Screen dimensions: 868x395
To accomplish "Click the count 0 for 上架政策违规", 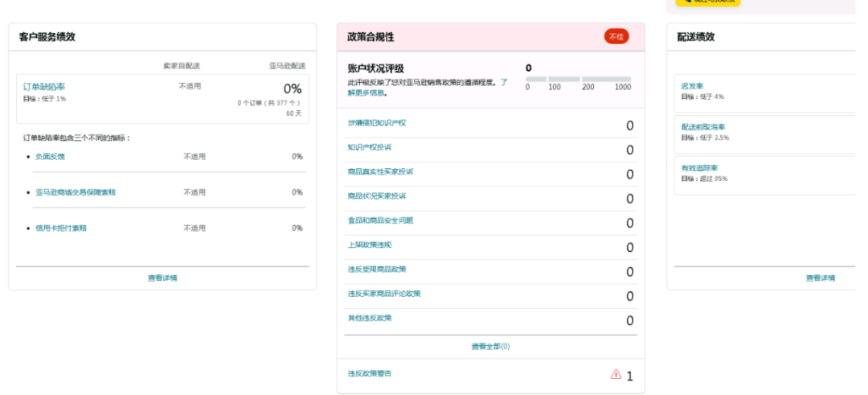I will 629,248.
